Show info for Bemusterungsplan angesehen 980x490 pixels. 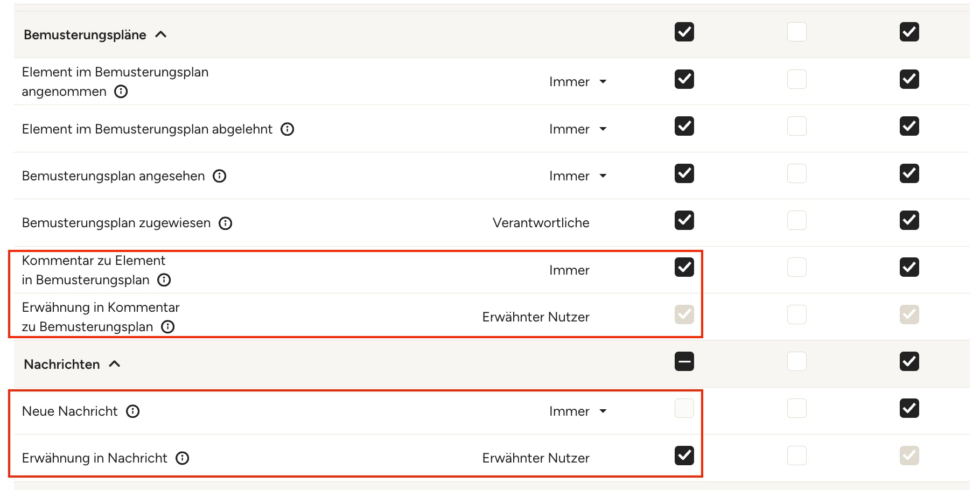220,176
